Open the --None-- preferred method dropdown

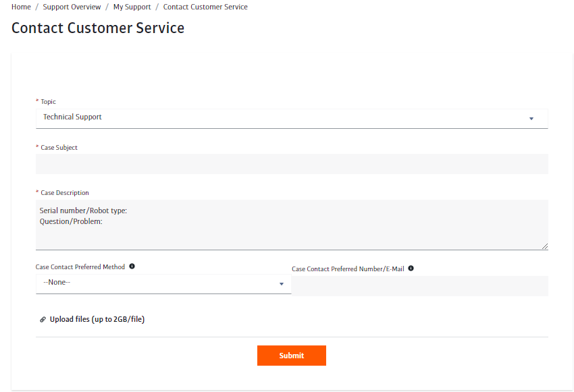pos(162,282)
